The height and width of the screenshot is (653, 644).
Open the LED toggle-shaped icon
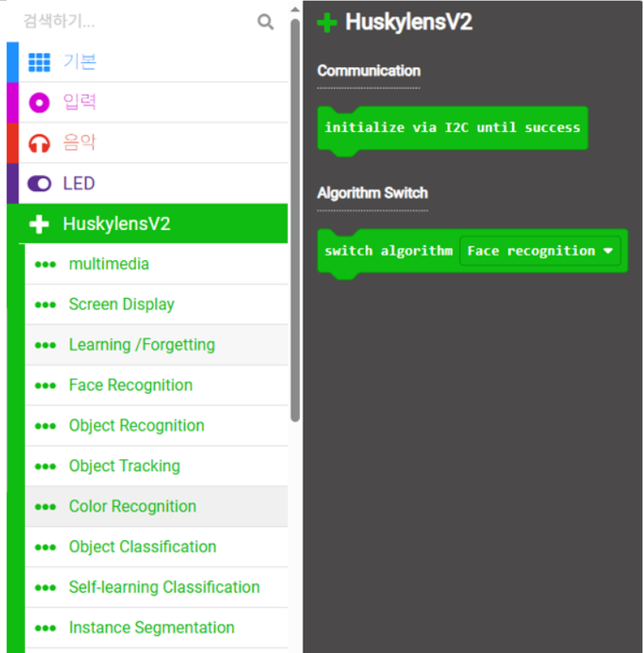pyautogui.click(x=39, y=183)
